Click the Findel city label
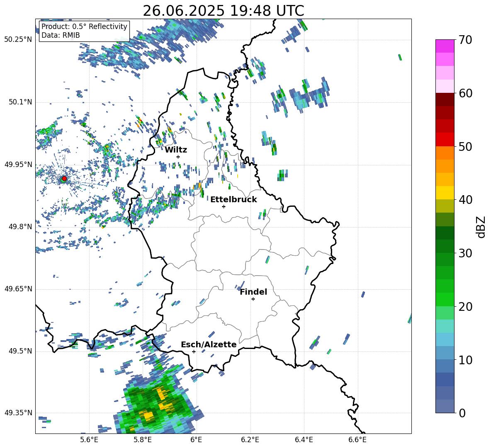491x448 pixels. pyautogui.click(x=254, y=292)
